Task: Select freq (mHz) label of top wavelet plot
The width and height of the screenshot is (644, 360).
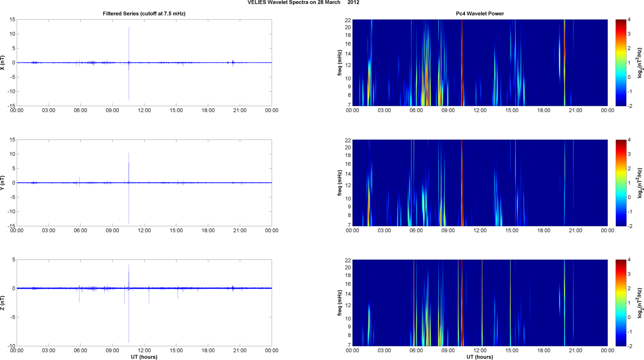Action: point(340,63)
